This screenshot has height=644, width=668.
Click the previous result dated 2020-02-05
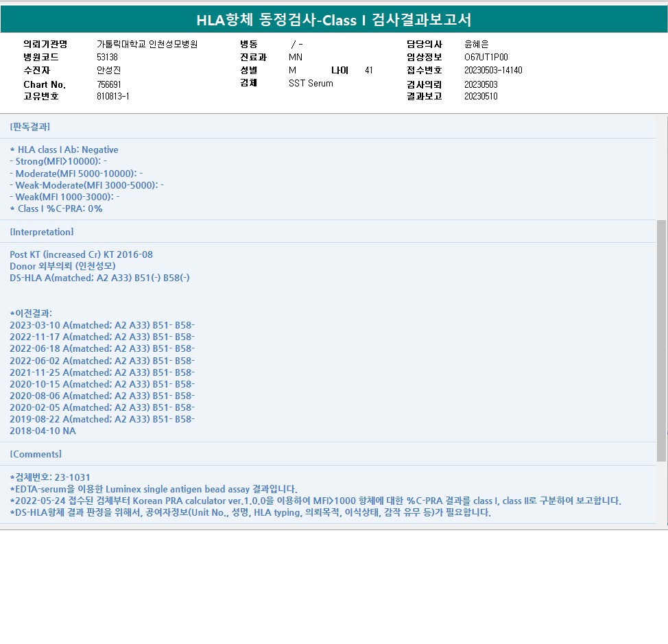coord(102,407)
